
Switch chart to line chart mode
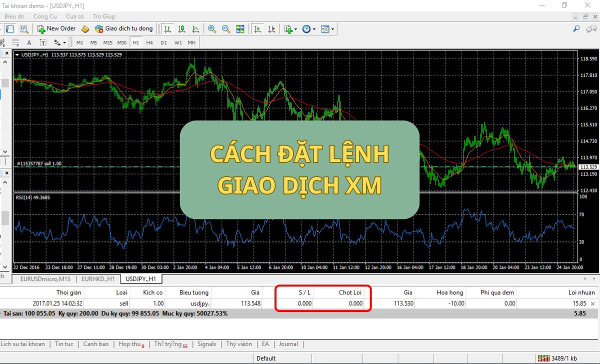tap(195, 29)
